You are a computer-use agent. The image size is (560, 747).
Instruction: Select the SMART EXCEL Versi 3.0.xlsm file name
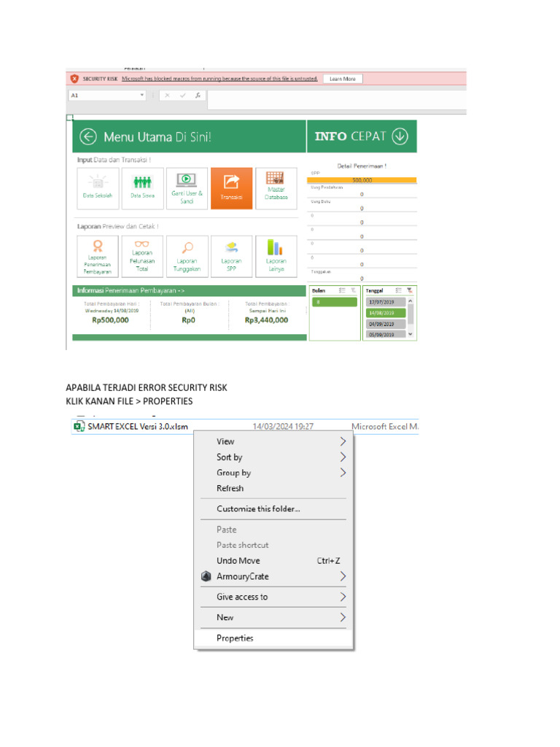[x=138, y=426]
